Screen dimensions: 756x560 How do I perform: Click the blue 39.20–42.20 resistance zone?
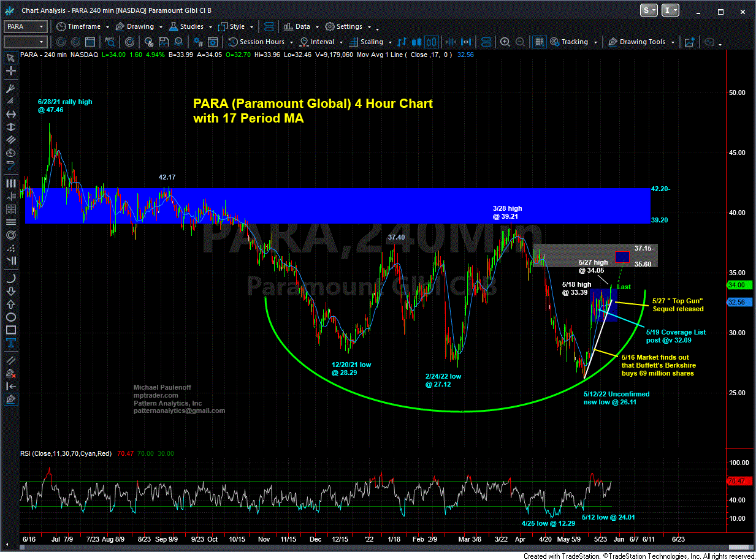pos(337,206)
